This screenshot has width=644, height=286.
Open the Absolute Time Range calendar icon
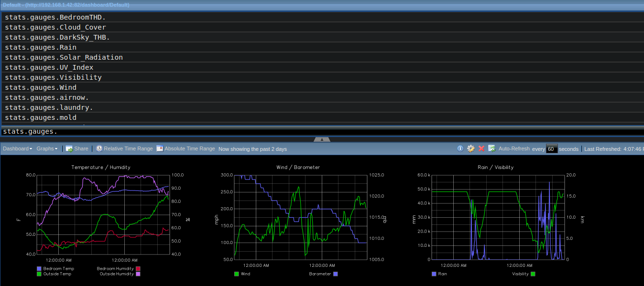159,148
